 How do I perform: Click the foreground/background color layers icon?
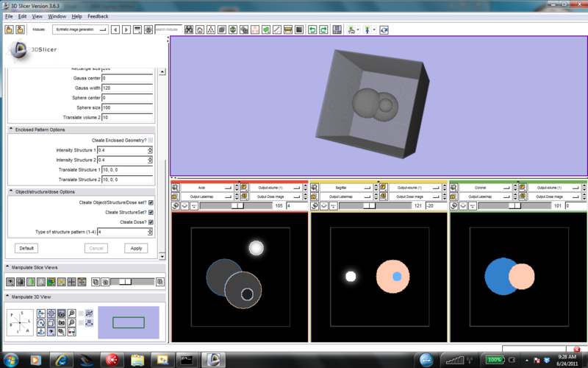pos(51,282)
